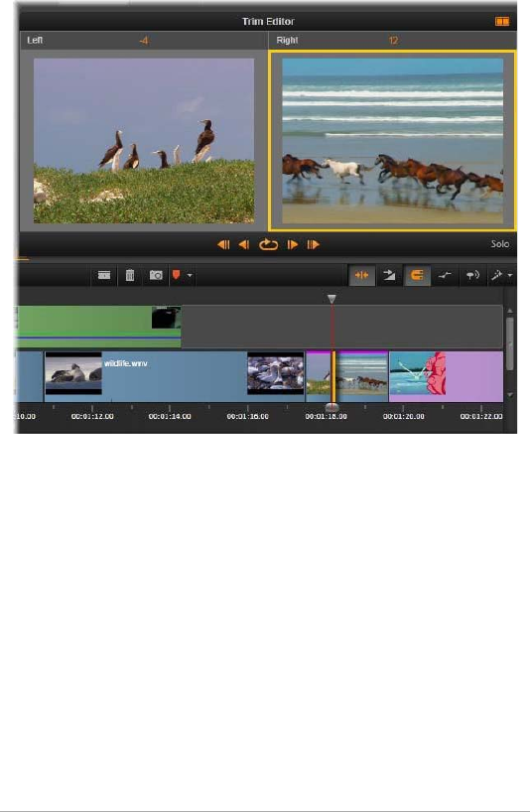The image size is (530, 812).
Task: Toggle audio scrubbing icon
Action: [472, 275]
